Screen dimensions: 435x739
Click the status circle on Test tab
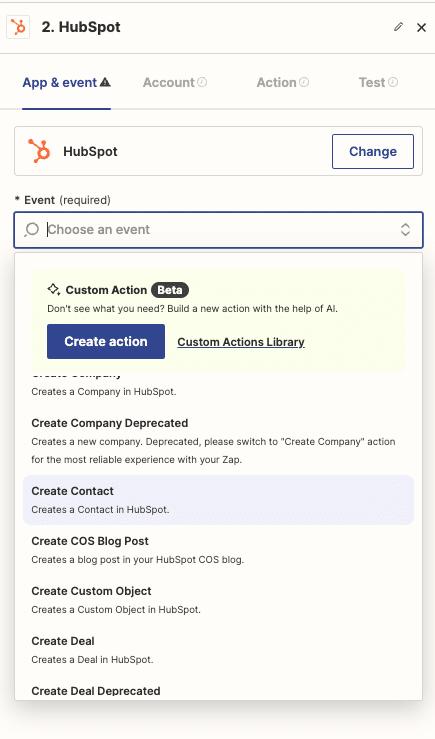[393, 82]
